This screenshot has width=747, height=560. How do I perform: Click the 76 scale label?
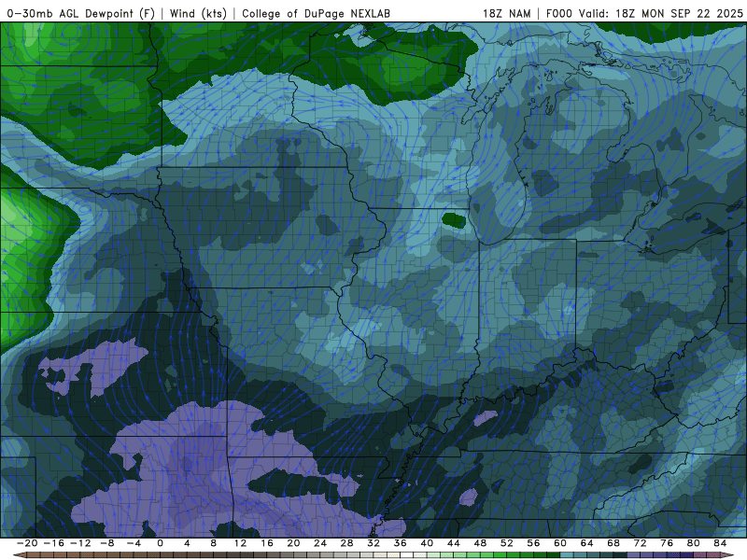coord(667,543)
